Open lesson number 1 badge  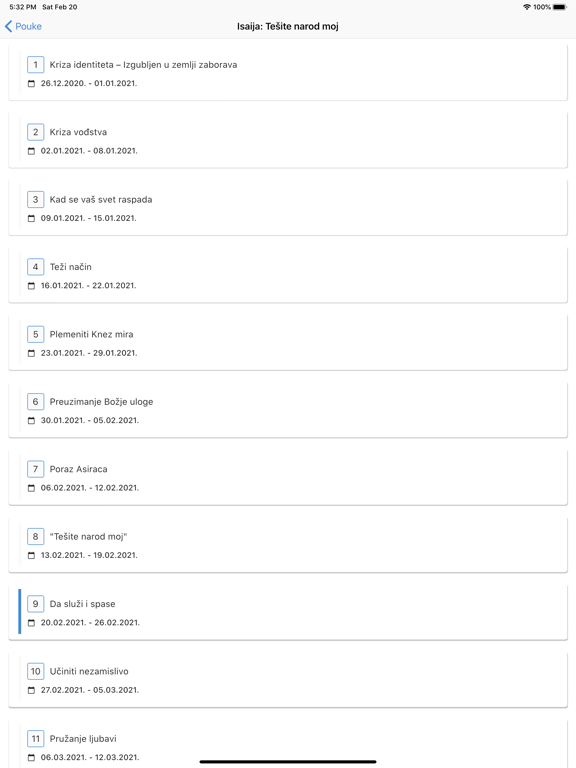point(35,65)
